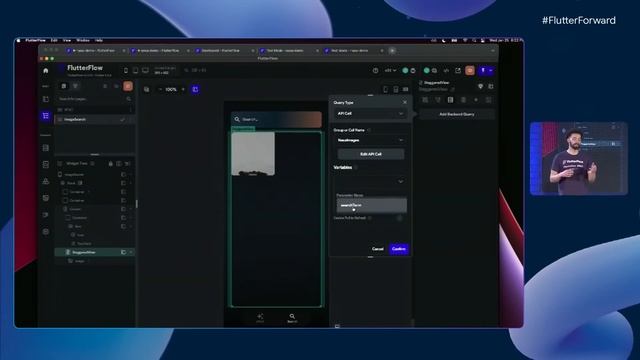The height and width of the screenshot is (360, 640).
Task: Click the searchTerm parameter field
Action: pos(371,205)
